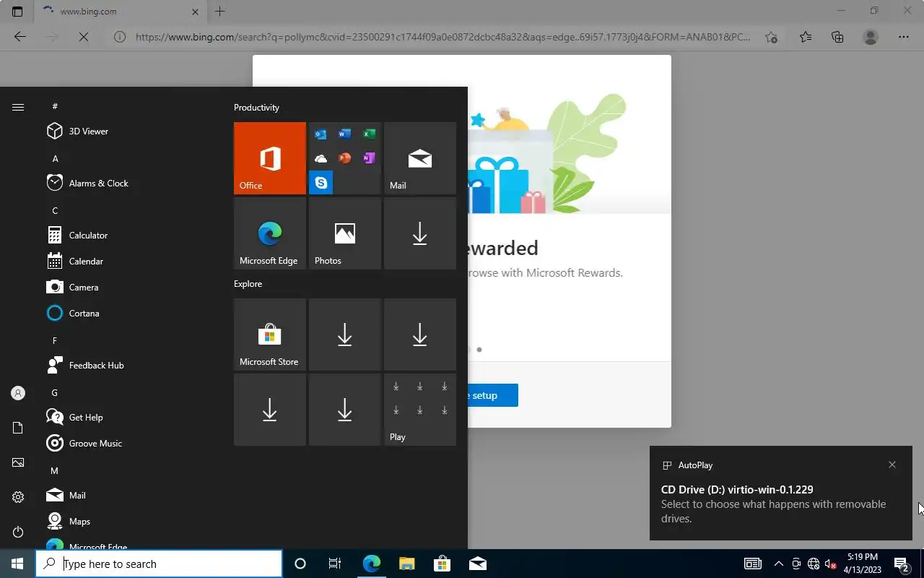Expand the Start menu hamburger
The height and width of the screenshot is (578, 924).
[x=18, y=107]
